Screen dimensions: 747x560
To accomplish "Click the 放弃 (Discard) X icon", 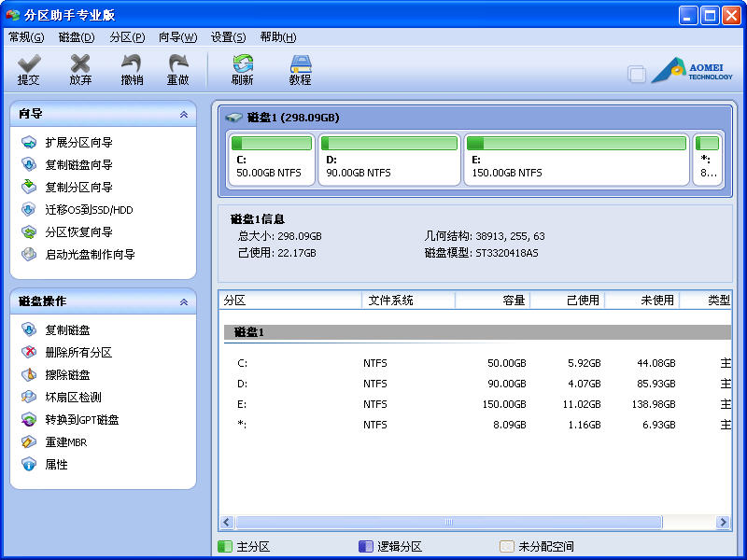I will [x=80, y=63].
